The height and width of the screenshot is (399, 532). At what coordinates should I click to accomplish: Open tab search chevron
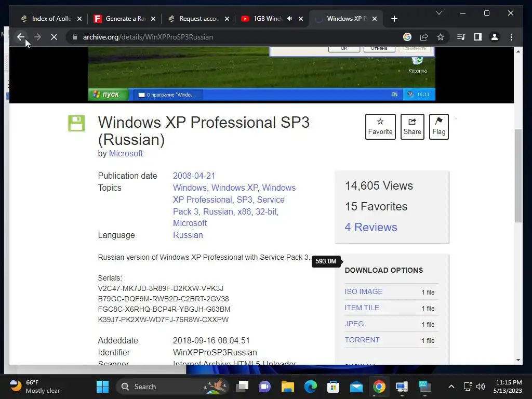pos(438,13)
